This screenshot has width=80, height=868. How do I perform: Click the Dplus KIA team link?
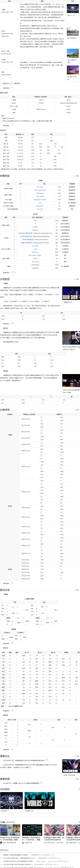pos(35,230)
